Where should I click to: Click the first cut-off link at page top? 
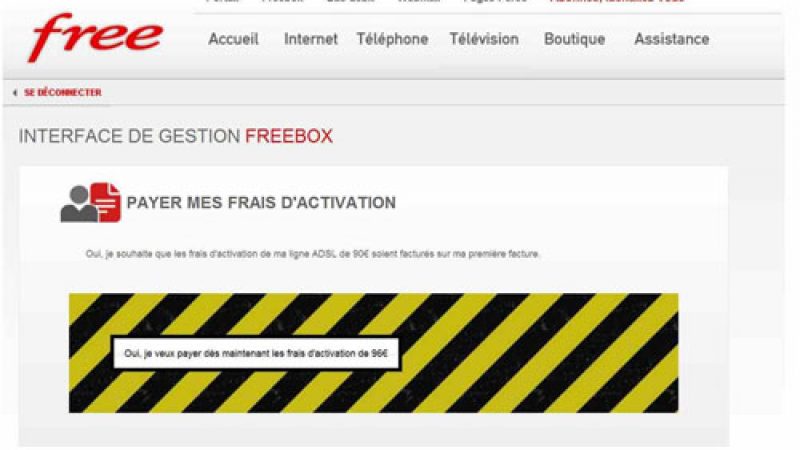pyautogui.click(x=223, y=2)
